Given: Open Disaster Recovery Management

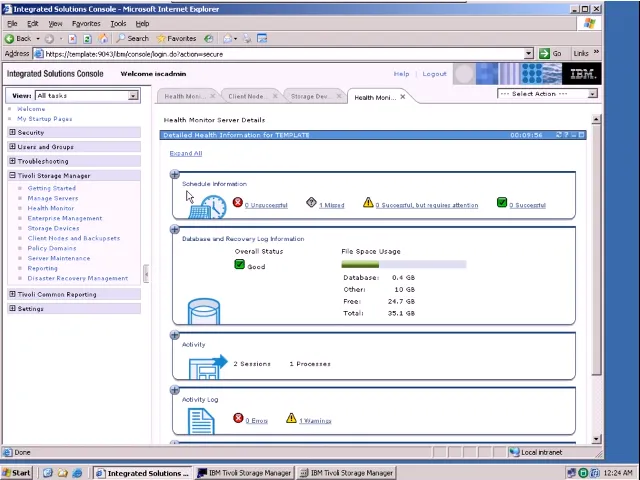Looking at the screenshot, I should pos(78,278).
